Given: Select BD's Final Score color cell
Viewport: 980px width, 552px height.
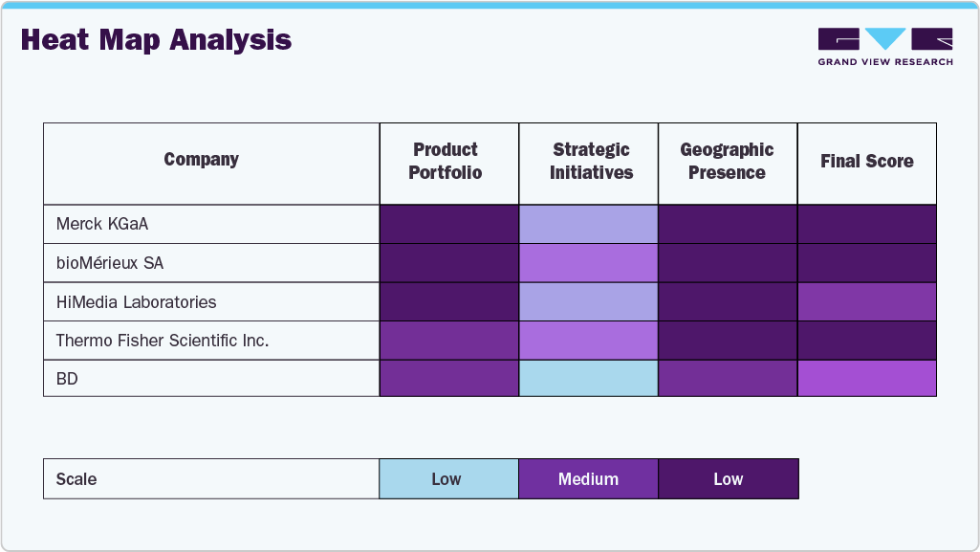Looking at the screenshot, I should 866,379.
